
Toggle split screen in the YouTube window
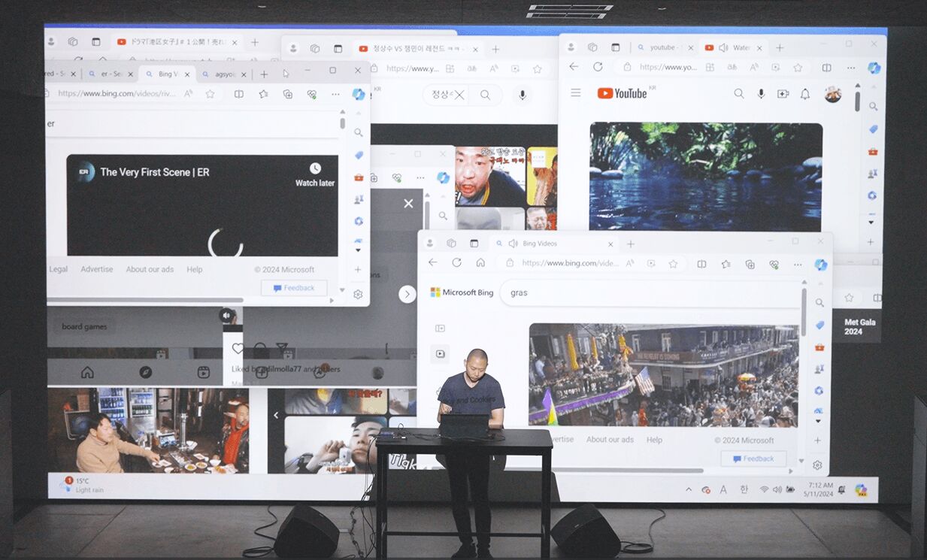point(826,67)
